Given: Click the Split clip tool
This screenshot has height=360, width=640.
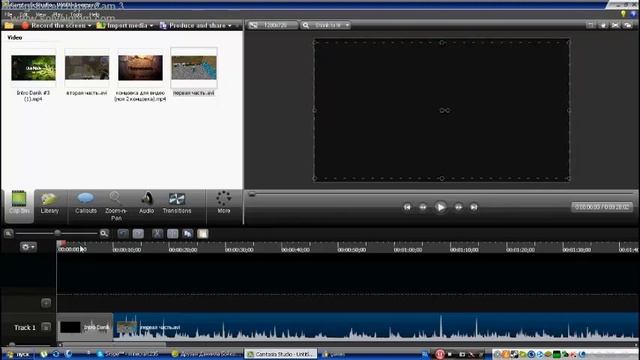Looking at the screenshot, I should (173, 233).
